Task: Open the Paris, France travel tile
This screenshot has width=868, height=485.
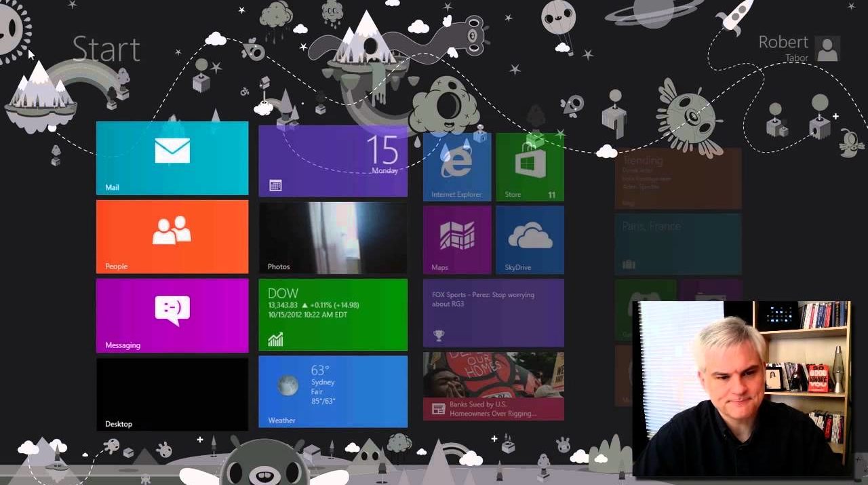Action: [677, 244]
